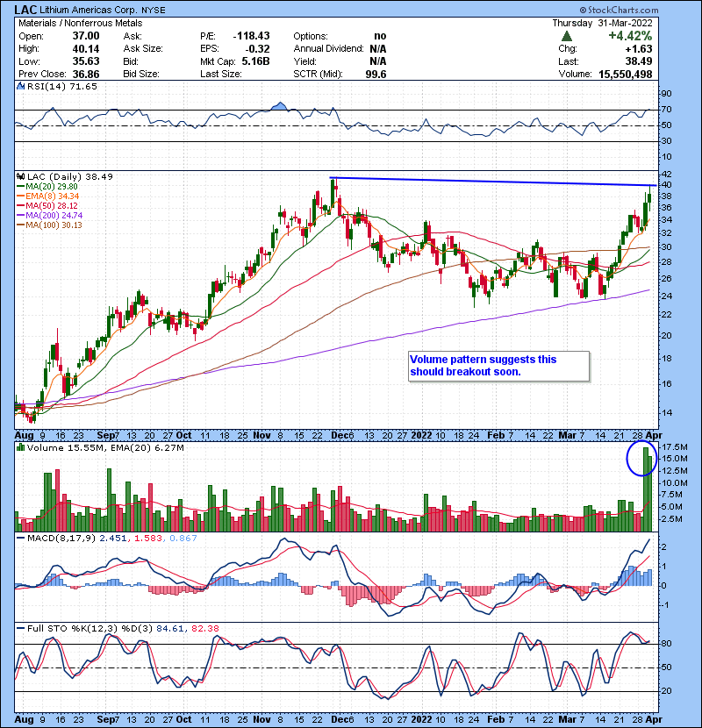Screen dimensions: 702x728
Task: Click the LAC ticker symbol in header
Action: [25, 10]
